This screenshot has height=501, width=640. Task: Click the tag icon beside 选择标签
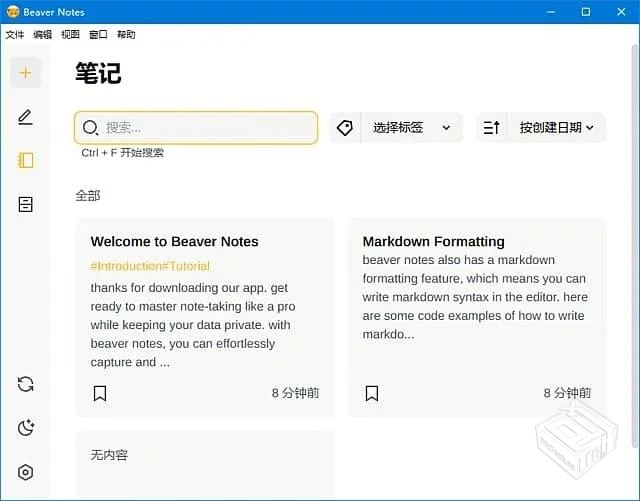coord(345,128)
